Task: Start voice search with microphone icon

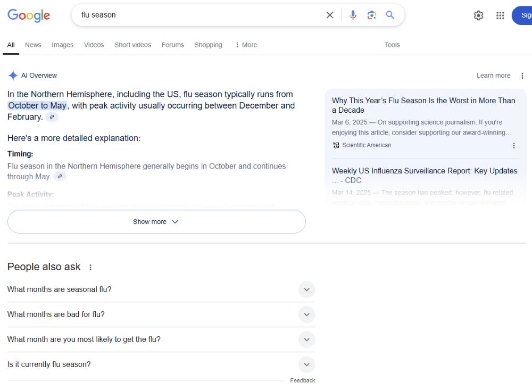Action: (x=353, y=15)
